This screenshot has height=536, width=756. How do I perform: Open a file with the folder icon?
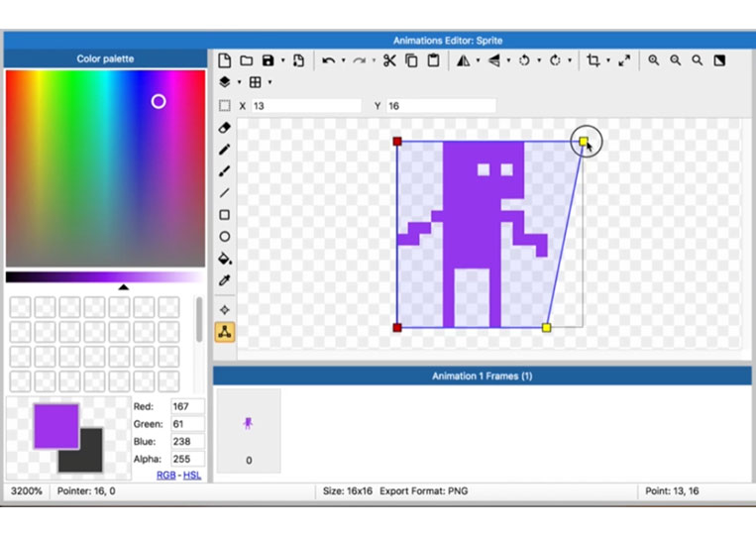point(247,60)
